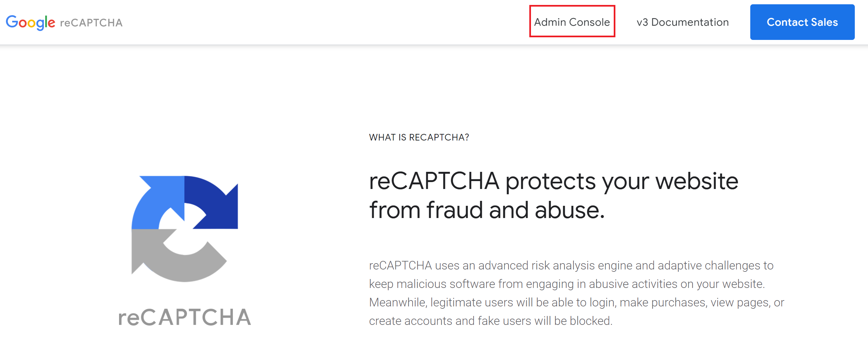Click the gray reCAPTCHA text under logo

184,317
